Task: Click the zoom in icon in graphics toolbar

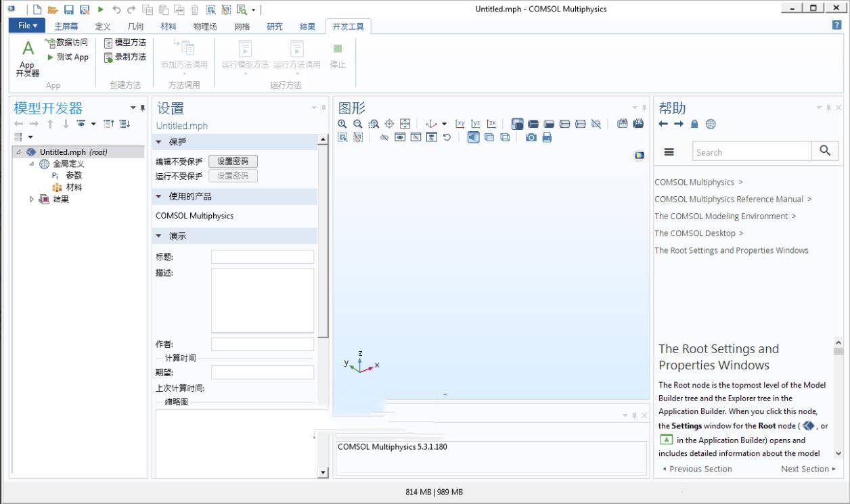Action: pyautogui.click(x=342, y=124)
